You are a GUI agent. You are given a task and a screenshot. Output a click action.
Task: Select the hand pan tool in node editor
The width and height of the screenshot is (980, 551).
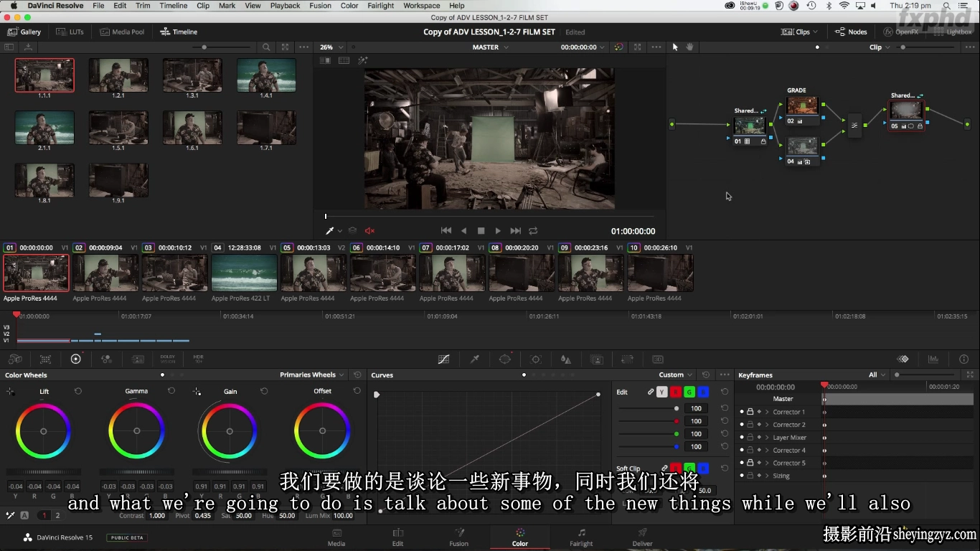pos(690,47)
